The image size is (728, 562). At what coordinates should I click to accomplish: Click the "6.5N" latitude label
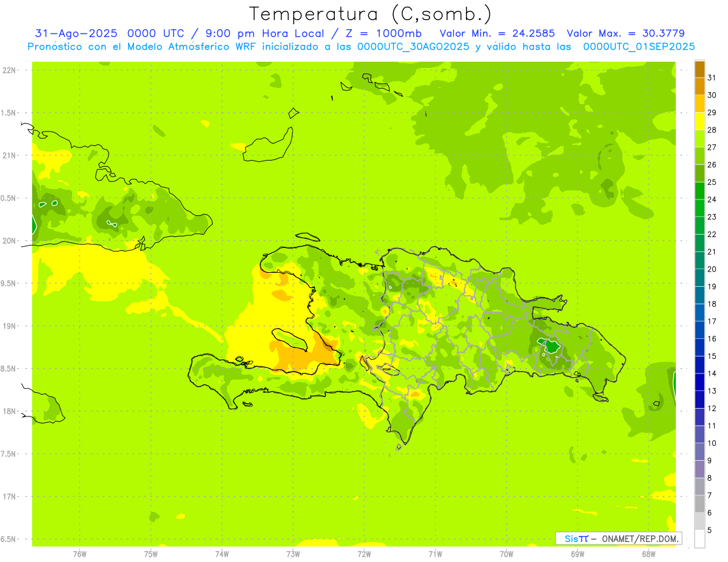9,539
